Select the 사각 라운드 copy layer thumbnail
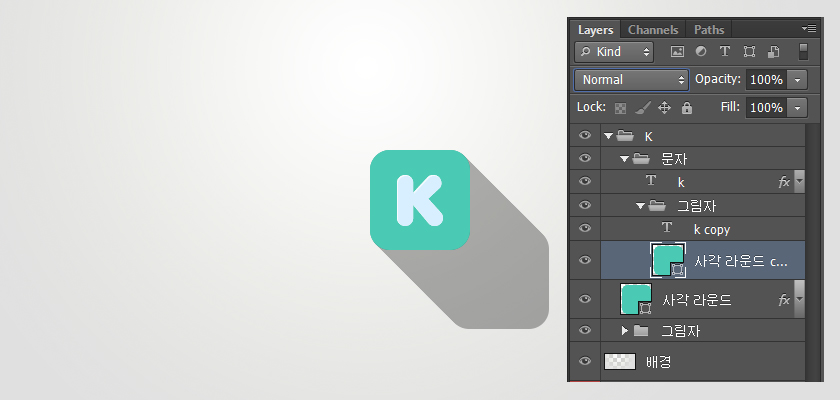Viewport: 840px width, 400px height. [x=668, y=260]
